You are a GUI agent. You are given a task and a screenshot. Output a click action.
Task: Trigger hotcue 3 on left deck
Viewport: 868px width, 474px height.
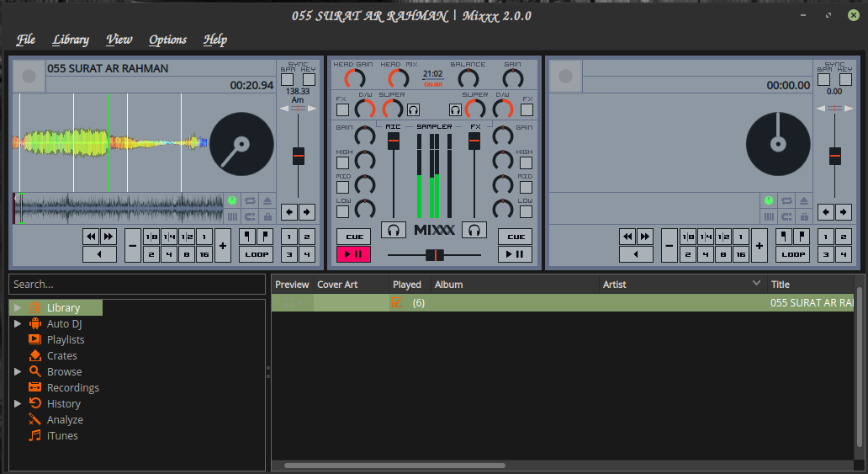coord(289,254)
